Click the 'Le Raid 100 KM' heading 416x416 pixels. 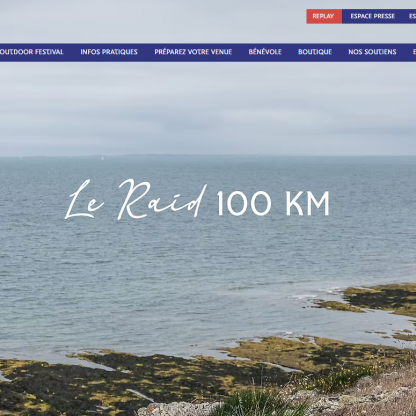pos(197,200)
